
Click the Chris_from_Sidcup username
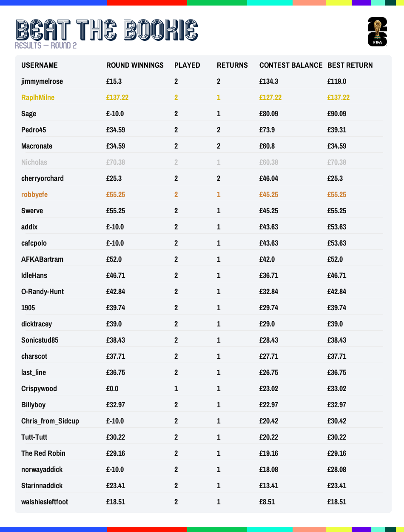tap(50, 421)
